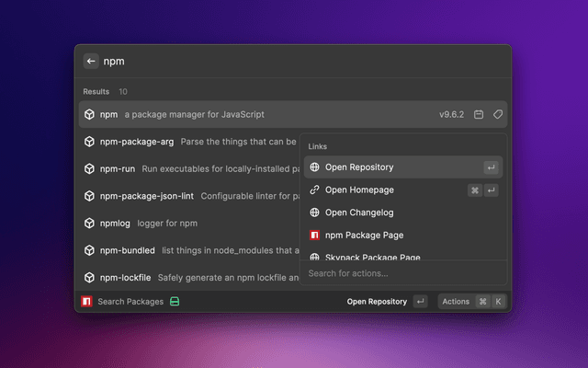Select the npm-lockfile result

click(x=189, y=278)
